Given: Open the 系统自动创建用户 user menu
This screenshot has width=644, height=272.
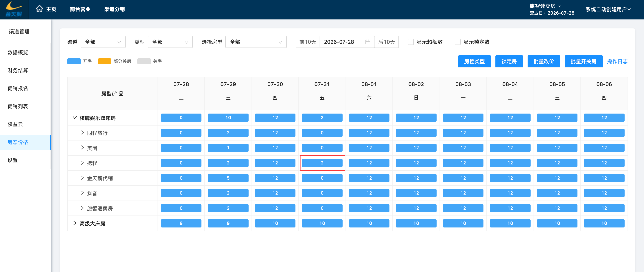Looking at the screenshot, I should click(x=608, y=9).
